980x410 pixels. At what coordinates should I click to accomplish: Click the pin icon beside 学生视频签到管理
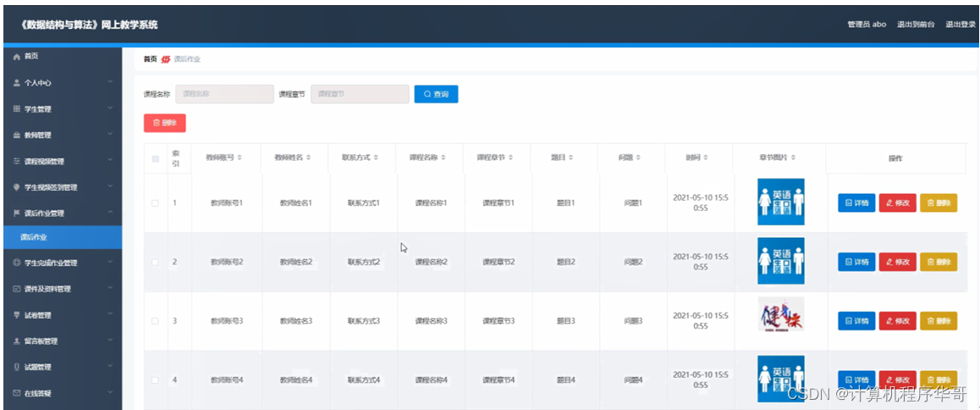click(17, 187)
